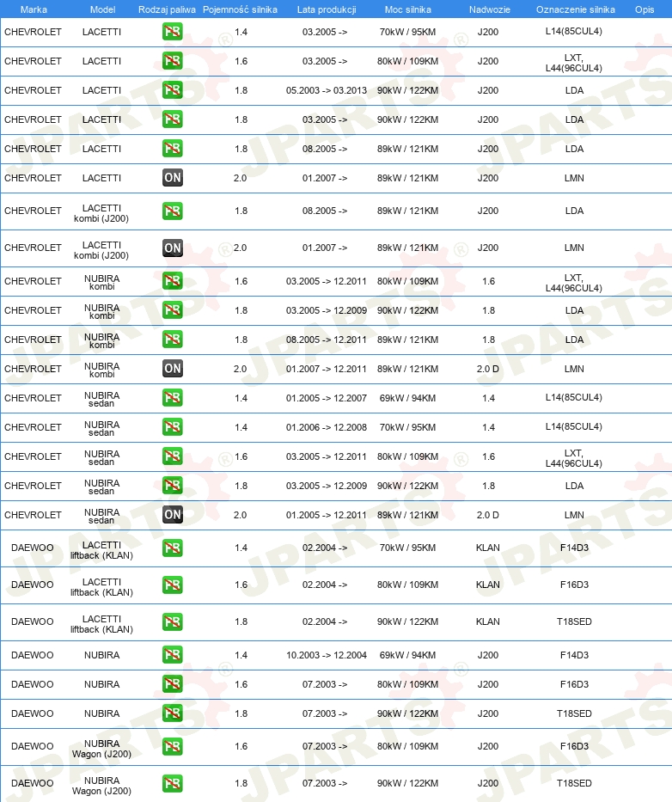The image size is (672, 802).
Task: Click 'L14(85CUL4)' in the Chevrolet Lacetti 1.4 row
Action: 574,31
